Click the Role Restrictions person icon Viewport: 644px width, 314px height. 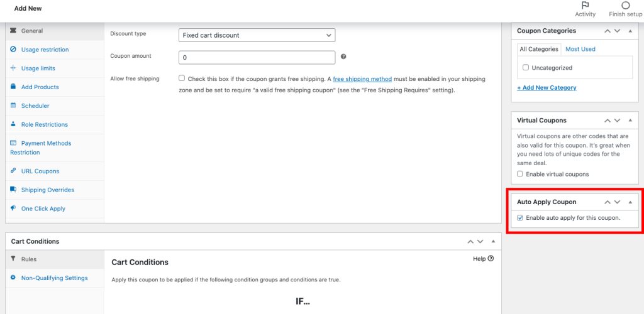(x=13, y=124)
